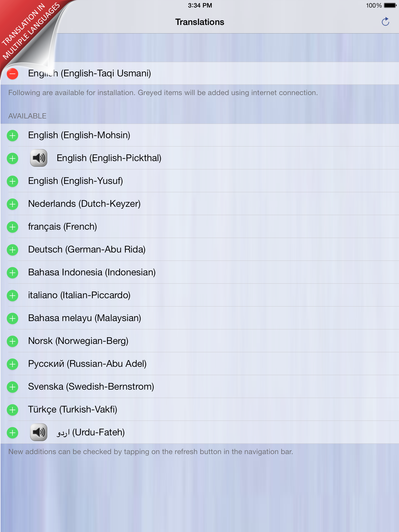Select the English (English-Taqi Usmani) row text
Screen dimensions: 399x532
[x=90, y=74]
